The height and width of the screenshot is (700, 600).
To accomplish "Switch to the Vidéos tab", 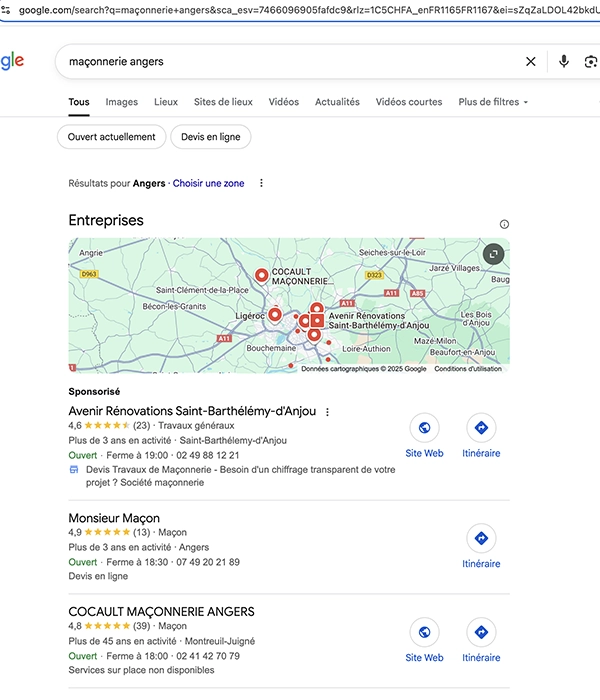I will click(x=284, y=102).
